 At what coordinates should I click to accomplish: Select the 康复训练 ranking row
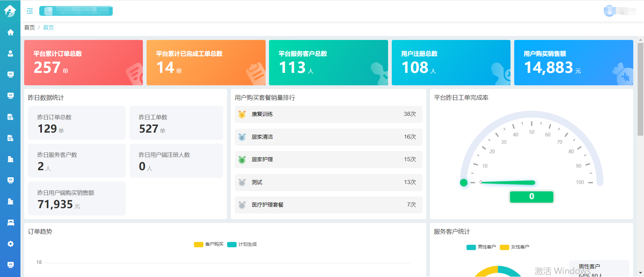[328, 114]
